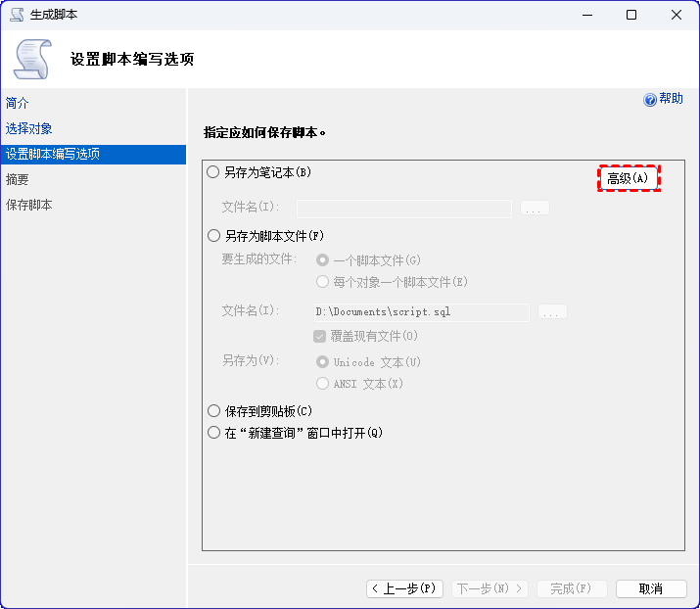Choose 保存到剪贴板(C) option

pyautogui.click(x=213, y=410)
